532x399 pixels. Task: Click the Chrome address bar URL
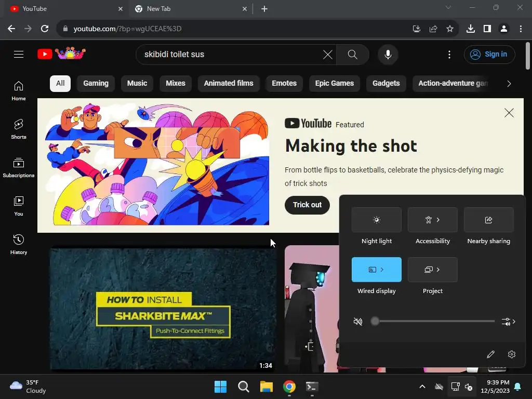point(127,29)
